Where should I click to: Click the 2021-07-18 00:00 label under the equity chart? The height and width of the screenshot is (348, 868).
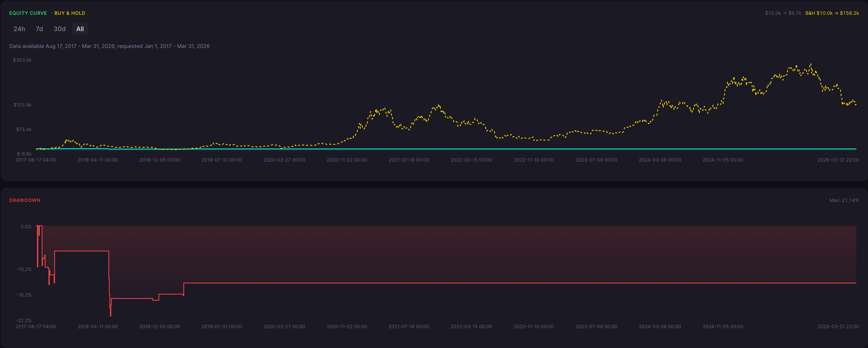click(409, 160)
